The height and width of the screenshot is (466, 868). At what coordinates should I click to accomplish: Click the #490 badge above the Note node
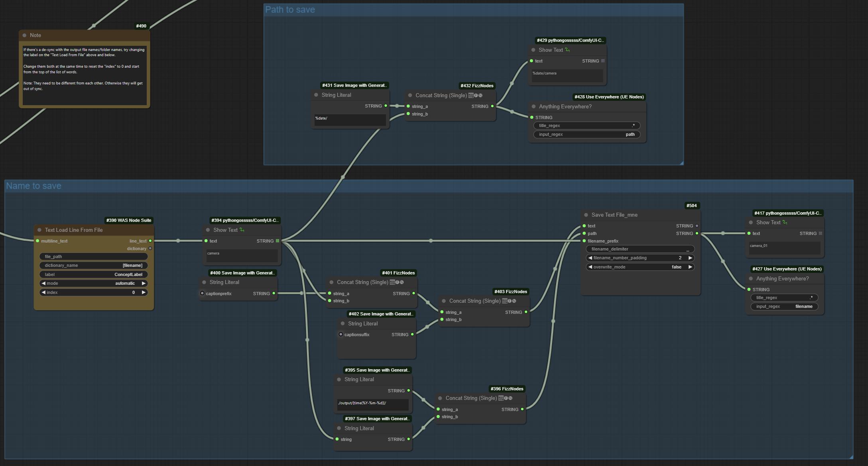coord(141,26)
